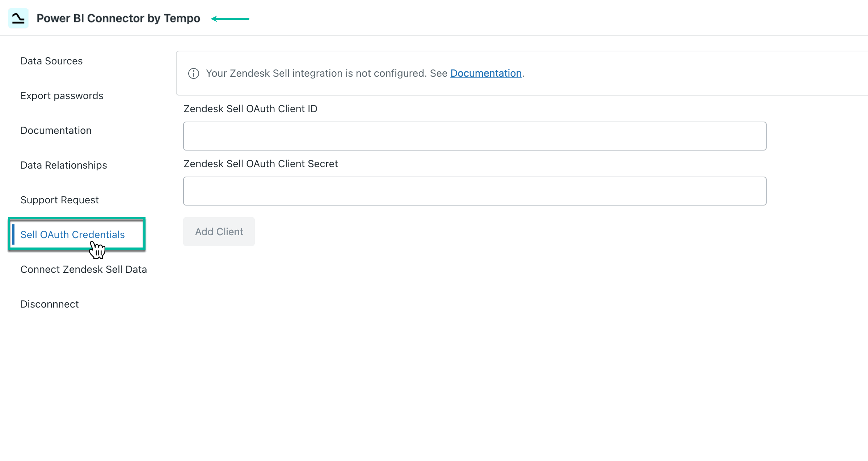Click the Zendesk Sell OAuth Client ID label
868x461 pixels.
pyautogui.click(x=250, y=109)
